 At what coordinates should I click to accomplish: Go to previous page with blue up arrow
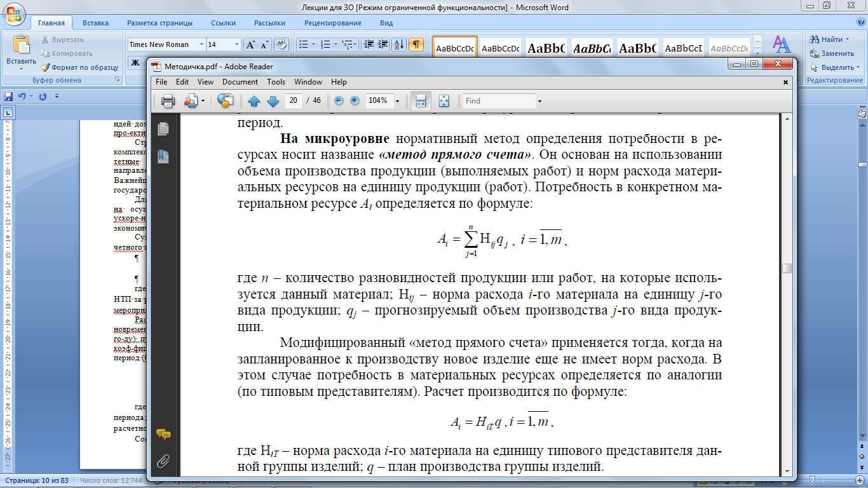point(254,101)
